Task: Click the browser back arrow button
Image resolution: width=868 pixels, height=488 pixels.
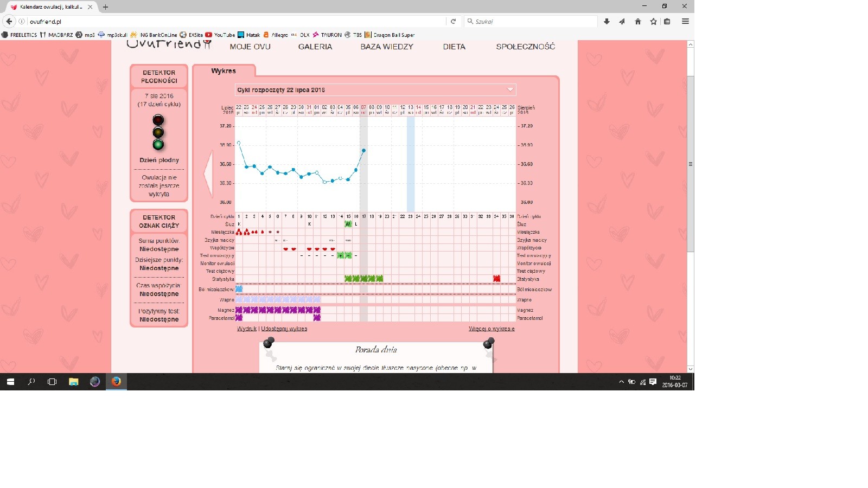Action: [x=9, y=21]
